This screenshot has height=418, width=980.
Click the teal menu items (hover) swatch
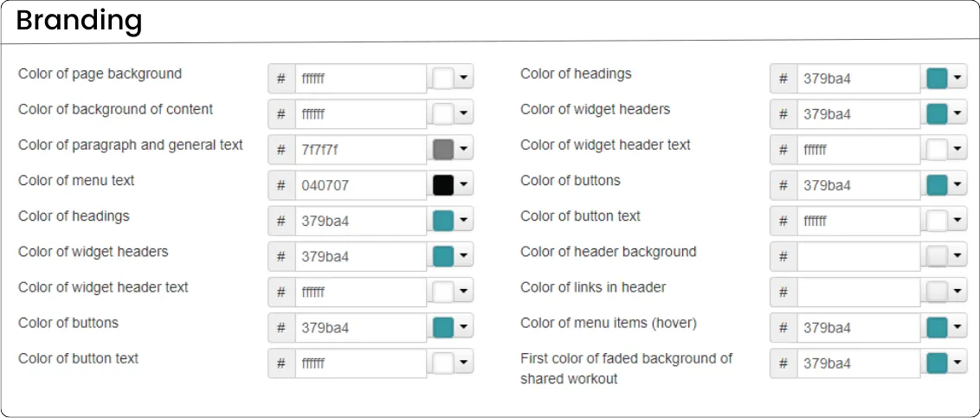coord(936,328)
